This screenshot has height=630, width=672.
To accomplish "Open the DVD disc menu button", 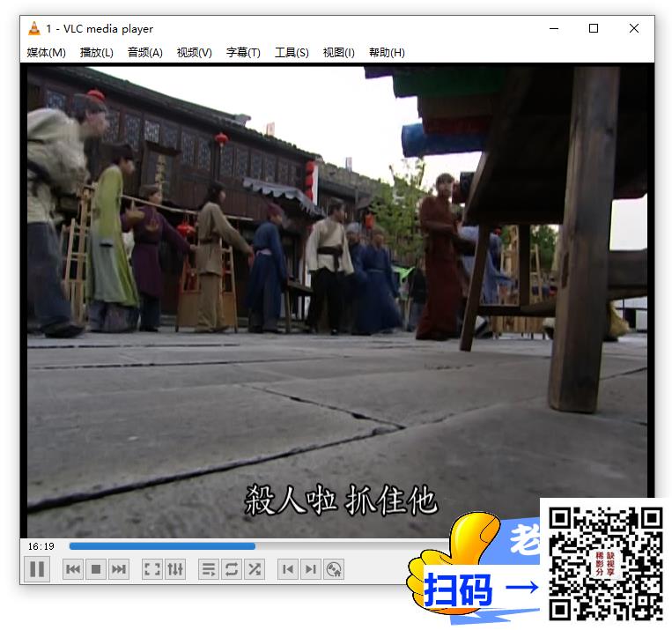I will click(334, 569).
